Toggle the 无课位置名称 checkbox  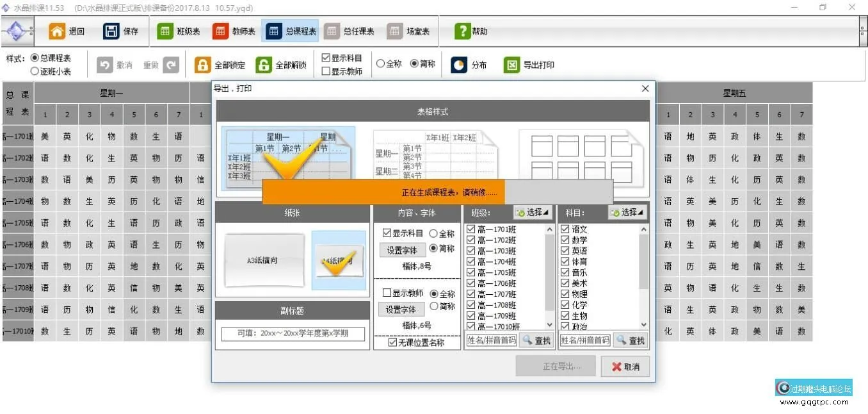point(393,343)
